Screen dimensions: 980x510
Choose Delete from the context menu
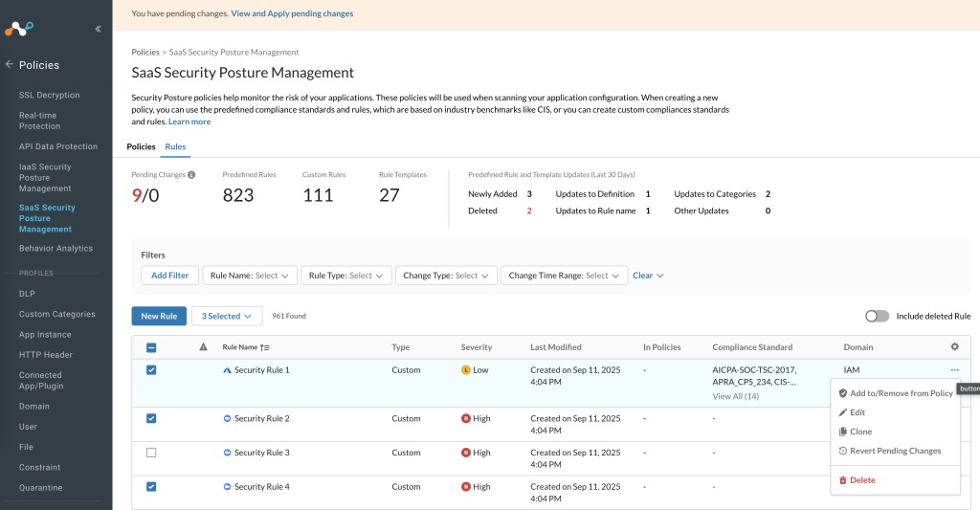point(896,480)
